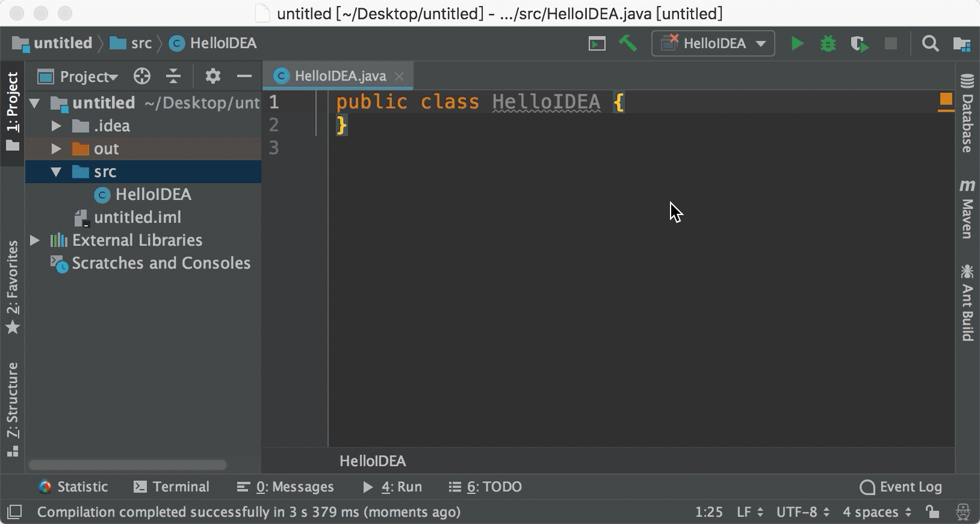
Task: Open the 2: Favorites tool window
Action: pos(13,287)
